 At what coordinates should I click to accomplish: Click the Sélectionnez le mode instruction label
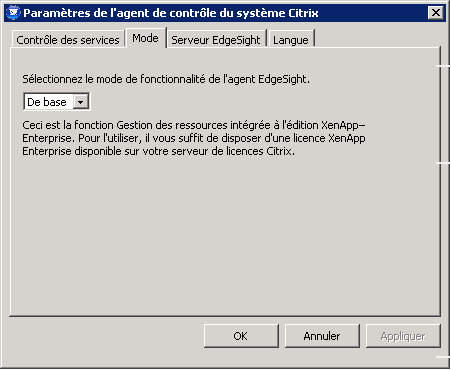point(166,79)
